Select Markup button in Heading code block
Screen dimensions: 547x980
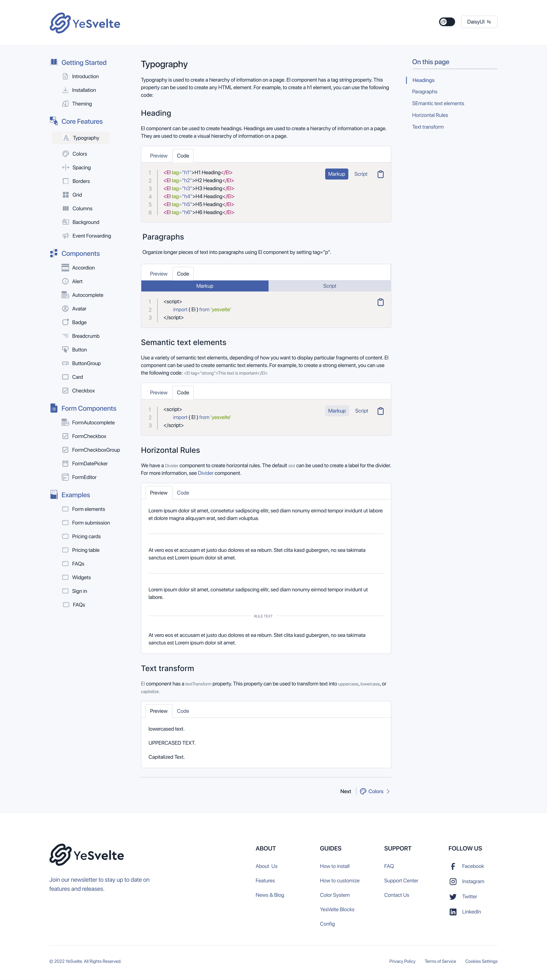click(337, 174)
